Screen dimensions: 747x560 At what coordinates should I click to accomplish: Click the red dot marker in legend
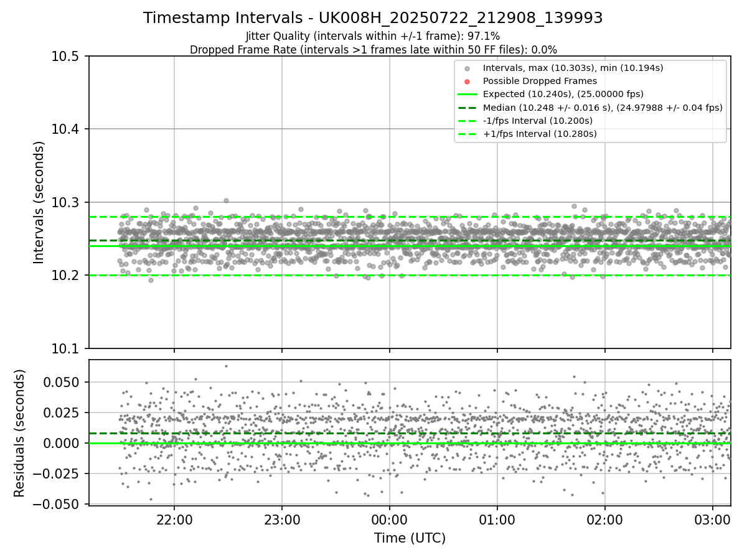[x=467, y=81]
